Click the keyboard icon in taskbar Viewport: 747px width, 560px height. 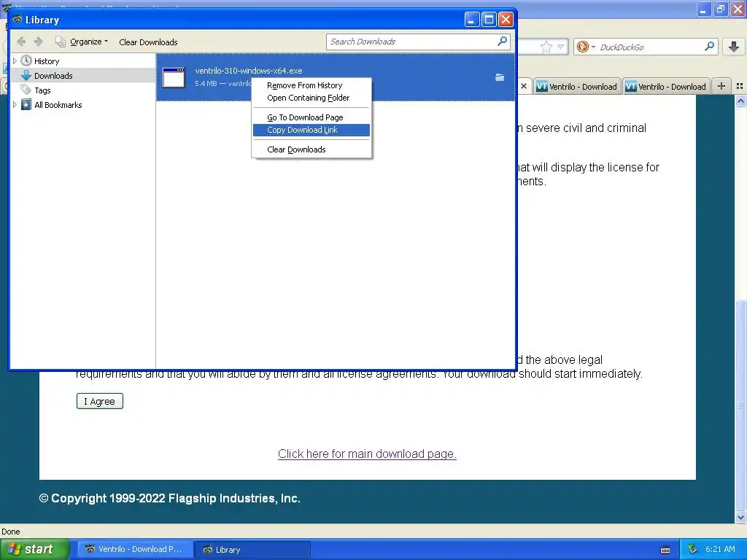tap(665, 550)
